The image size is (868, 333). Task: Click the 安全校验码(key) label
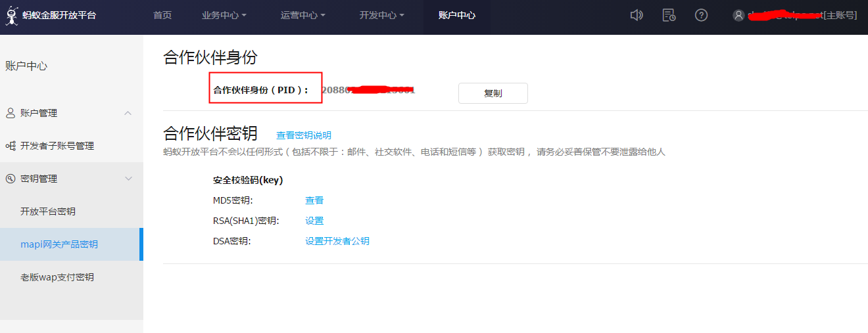(x=248, y=180)
